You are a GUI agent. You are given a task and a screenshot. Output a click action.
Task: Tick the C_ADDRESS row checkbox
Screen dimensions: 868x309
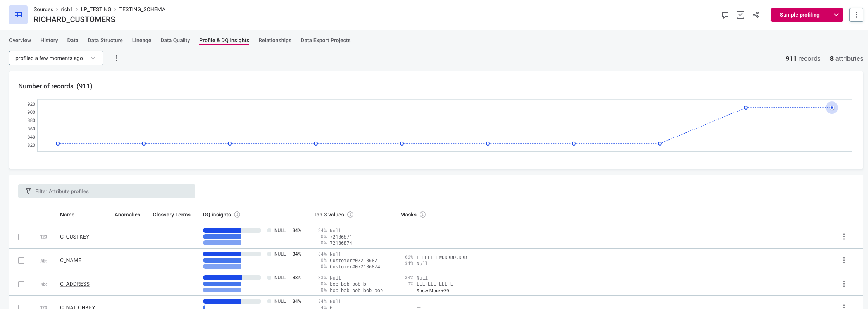pos(21,284)
